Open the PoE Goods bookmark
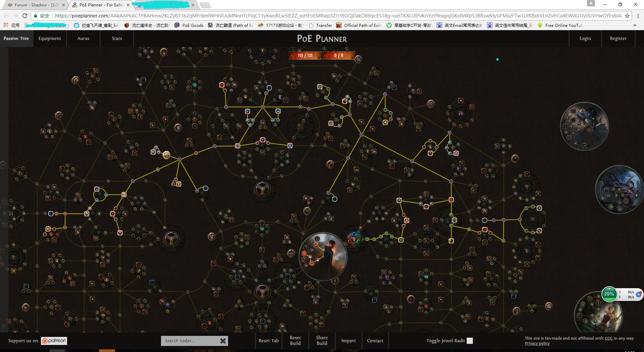This screenshot has height=352, width=644. coord(189,25)
